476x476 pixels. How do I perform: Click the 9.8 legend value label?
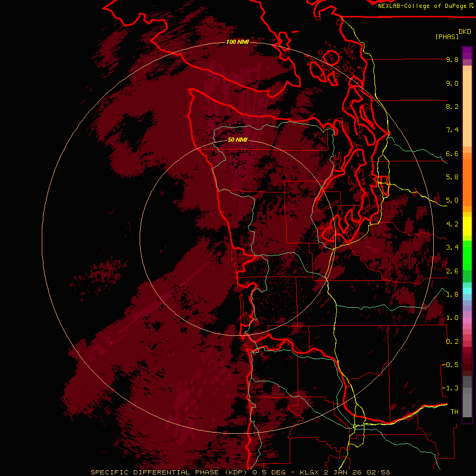point(452,59)
